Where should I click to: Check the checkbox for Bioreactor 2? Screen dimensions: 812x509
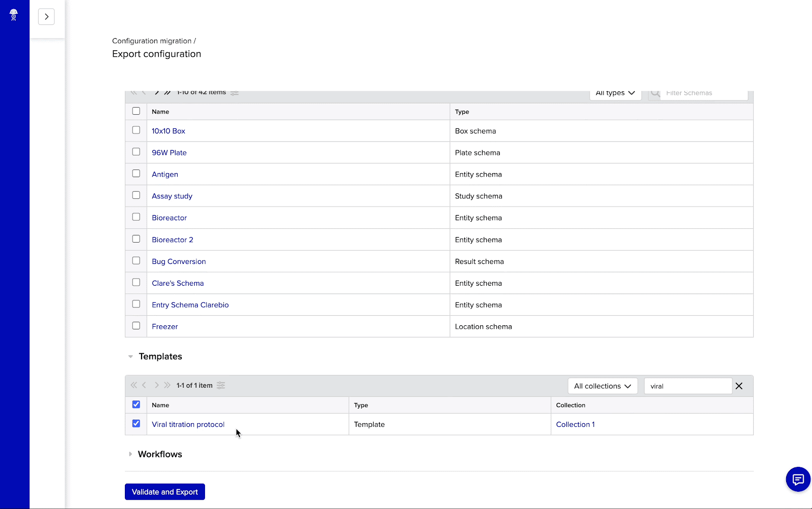click(136, 239)
